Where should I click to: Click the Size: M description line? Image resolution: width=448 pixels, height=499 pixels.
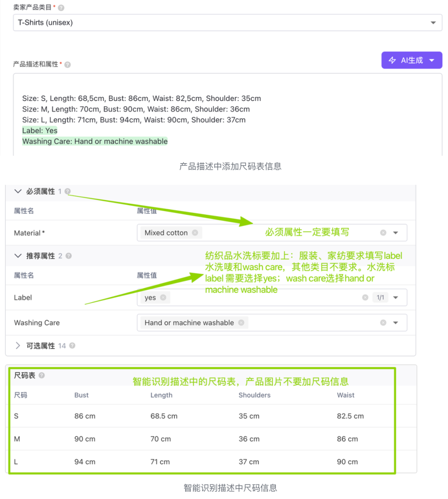tap(136, 109)
